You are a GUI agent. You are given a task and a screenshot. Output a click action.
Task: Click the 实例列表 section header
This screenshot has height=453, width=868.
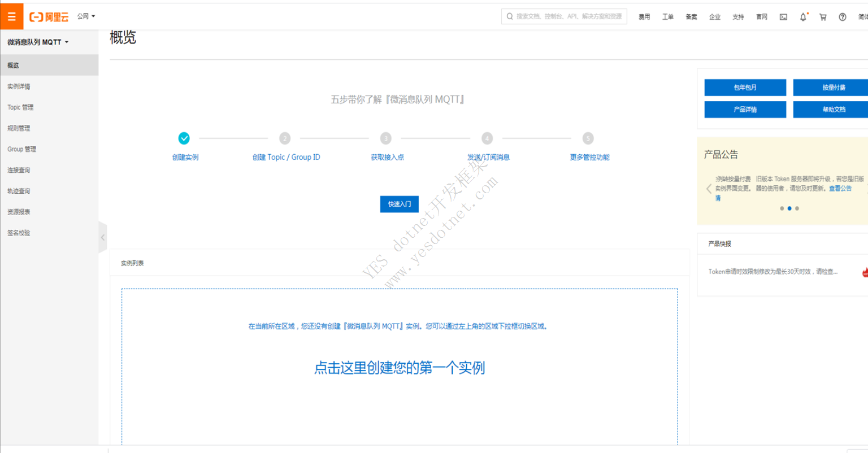coord(132,263)
